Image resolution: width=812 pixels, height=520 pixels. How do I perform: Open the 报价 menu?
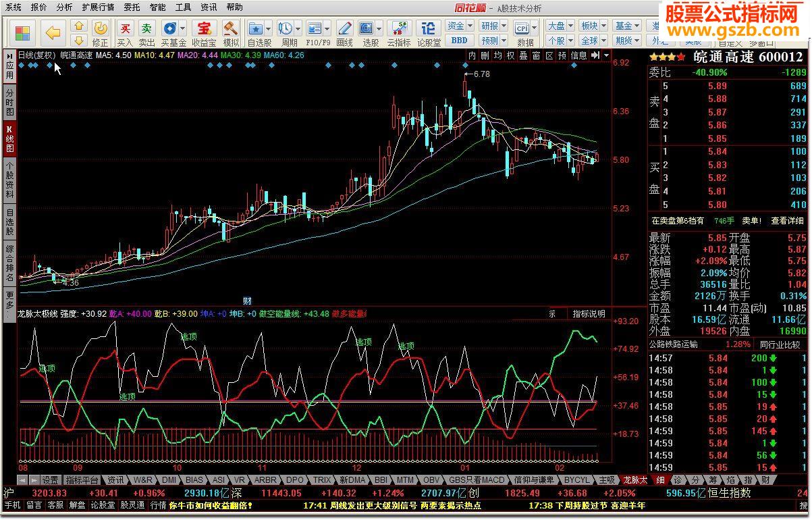point(38,7)
